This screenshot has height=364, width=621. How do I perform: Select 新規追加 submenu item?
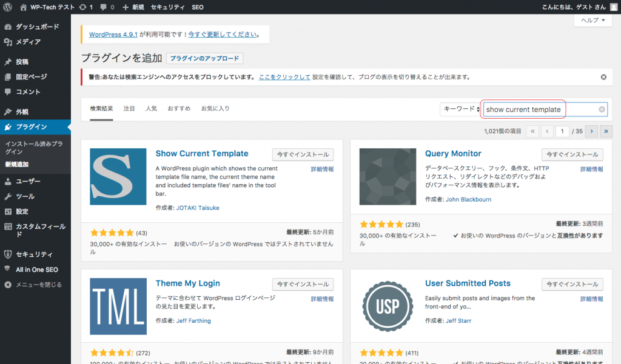tap(16, 164)
